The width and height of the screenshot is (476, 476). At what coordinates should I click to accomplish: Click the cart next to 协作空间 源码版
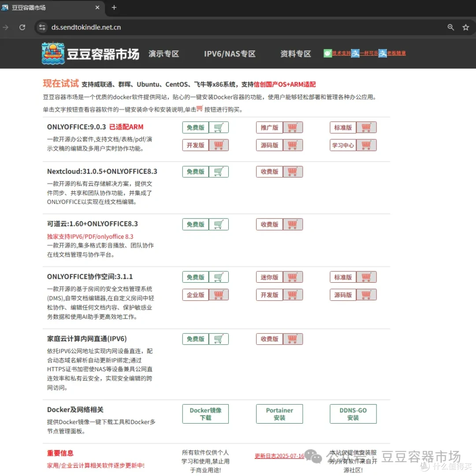[x=366, y=295]
